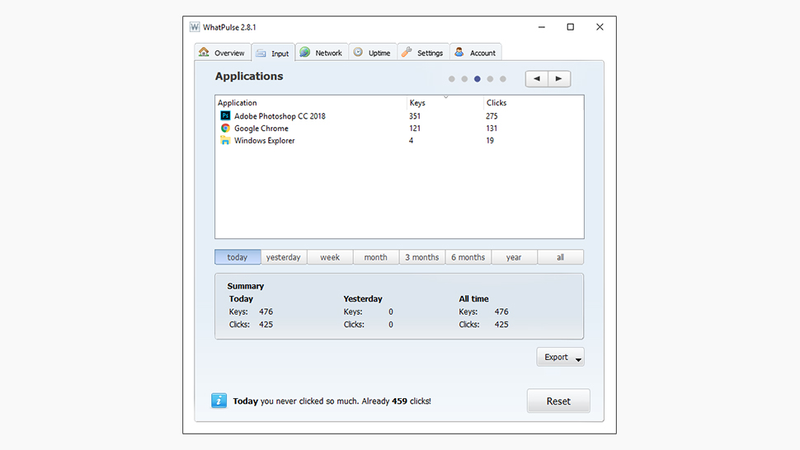
Task: Click the Windows Explorer folder icon
Action: tap(225, 140)
